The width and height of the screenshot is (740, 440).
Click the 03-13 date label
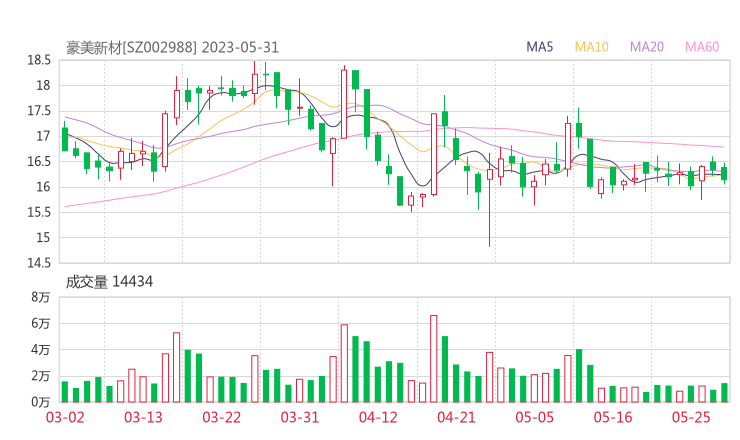pyautogui.click(x=143, y=417)
